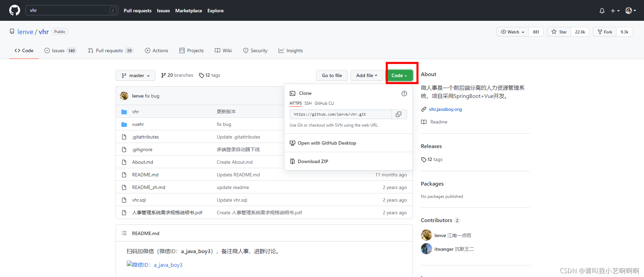Click the clone URL text field

[x=341, y=114]
